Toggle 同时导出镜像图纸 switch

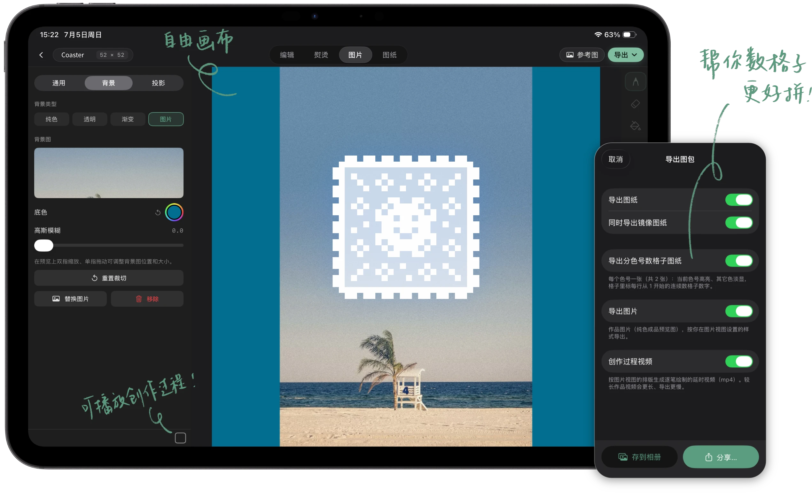(738, 223)
